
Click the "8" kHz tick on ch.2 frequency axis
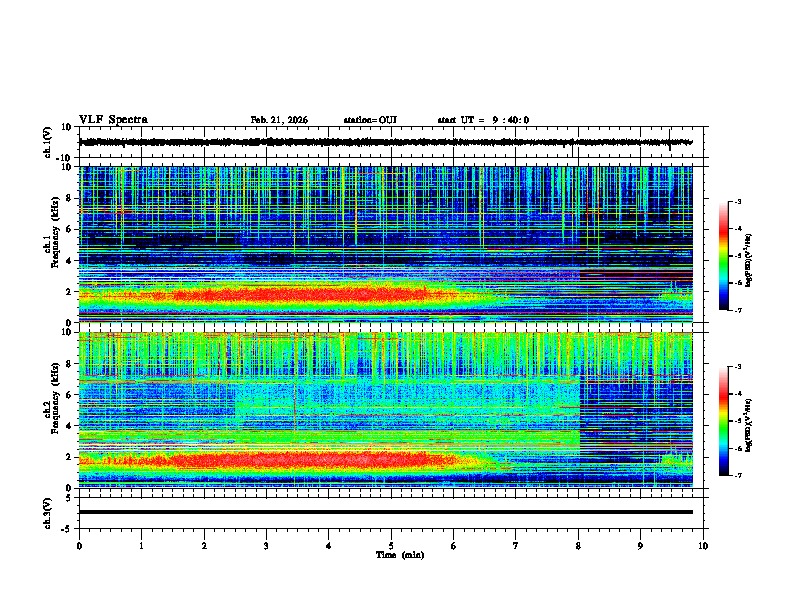point(70,364)
